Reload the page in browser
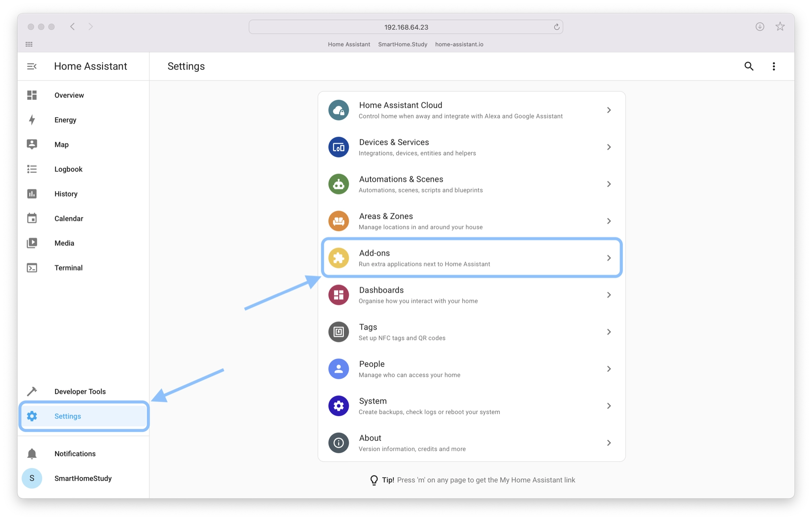 pos(557,27)
